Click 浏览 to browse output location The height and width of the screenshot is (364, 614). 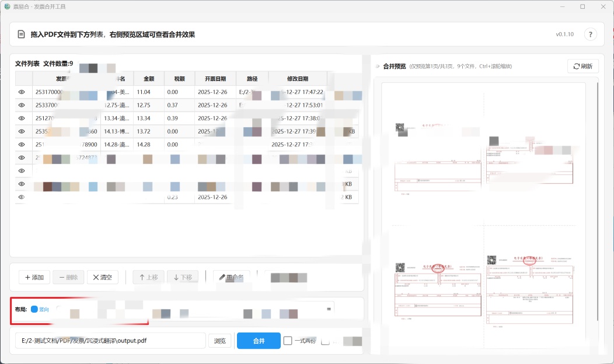[219, 341]
